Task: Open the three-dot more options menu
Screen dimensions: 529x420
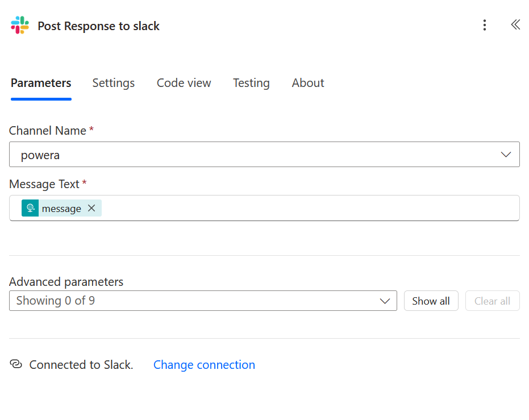Action: pyautogui.click(x=484, y=25)
